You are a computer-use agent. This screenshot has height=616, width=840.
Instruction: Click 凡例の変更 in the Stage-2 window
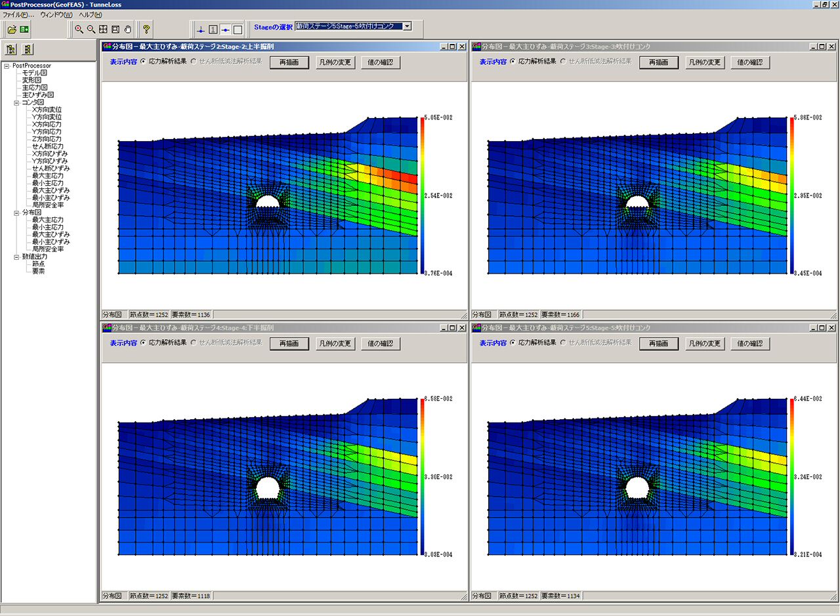[x=335, y=62]
